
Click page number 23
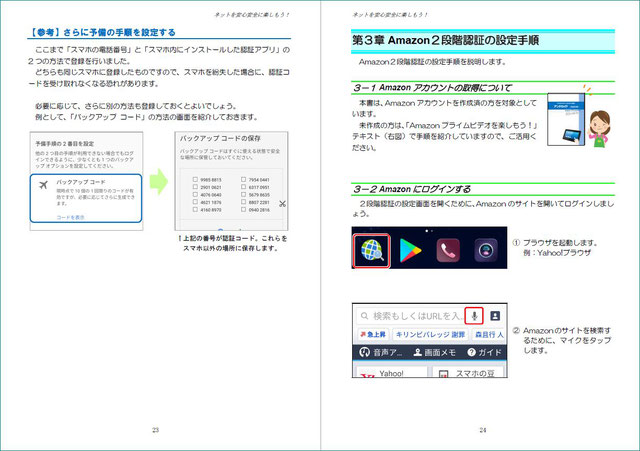click(x=156, y=430)
